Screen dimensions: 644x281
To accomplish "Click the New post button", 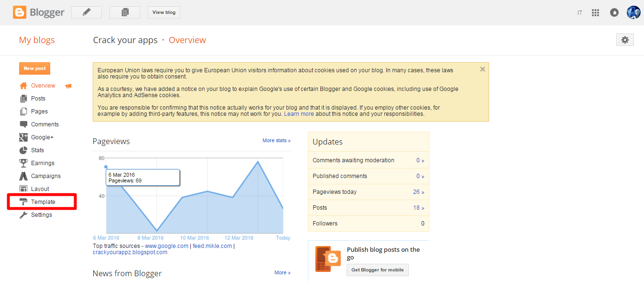I will pos(34,68).
